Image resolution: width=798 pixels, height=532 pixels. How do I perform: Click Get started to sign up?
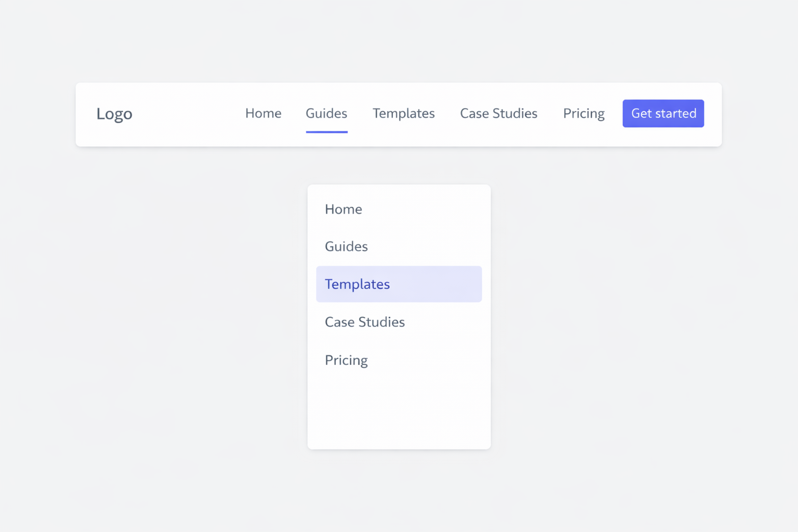[663, 113]
